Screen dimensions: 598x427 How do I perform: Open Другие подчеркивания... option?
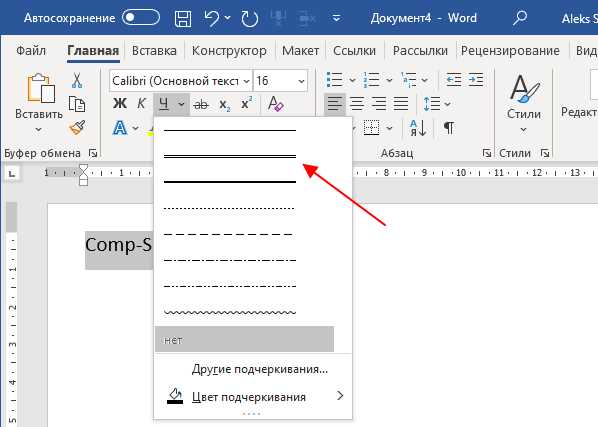[260, 369]
